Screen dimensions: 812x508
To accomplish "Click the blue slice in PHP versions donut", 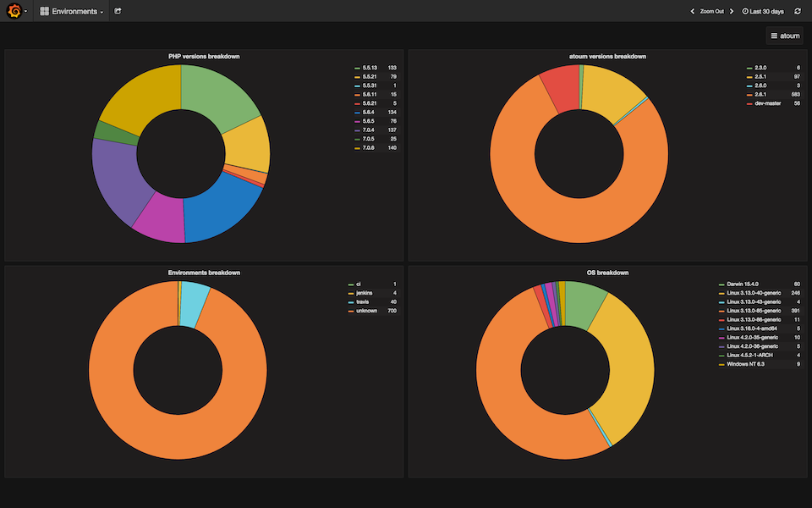I will (x=220, y=210).
